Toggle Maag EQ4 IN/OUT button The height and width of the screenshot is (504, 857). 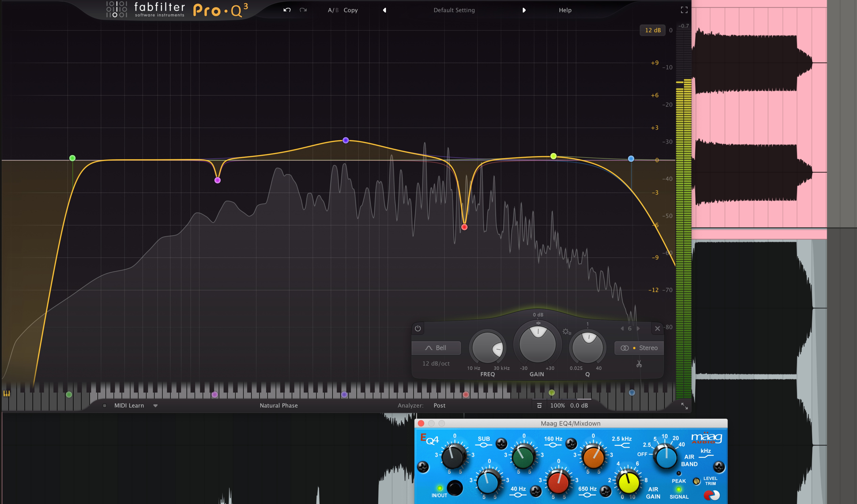[455, 488]
